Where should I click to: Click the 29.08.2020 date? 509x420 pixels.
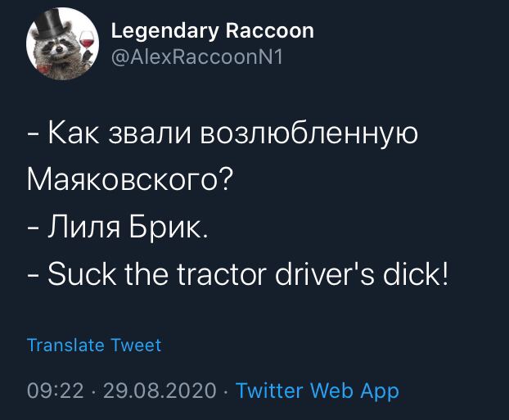pos(160,390)
